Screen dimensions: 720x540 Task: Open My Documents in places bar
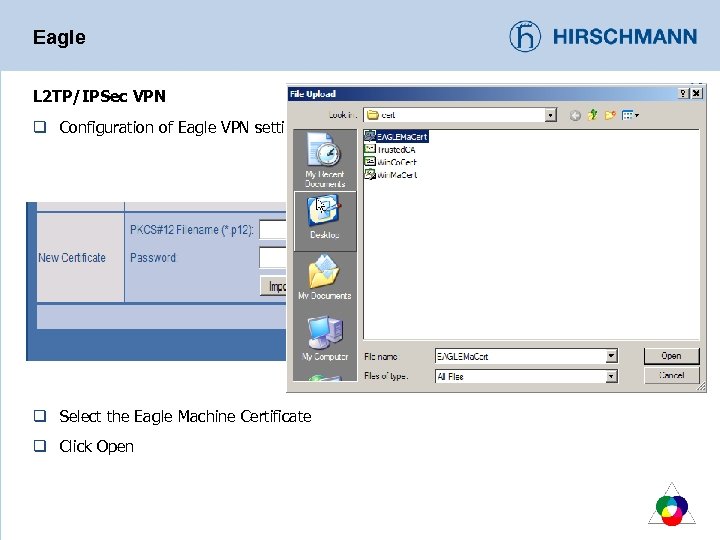point(325,278)
